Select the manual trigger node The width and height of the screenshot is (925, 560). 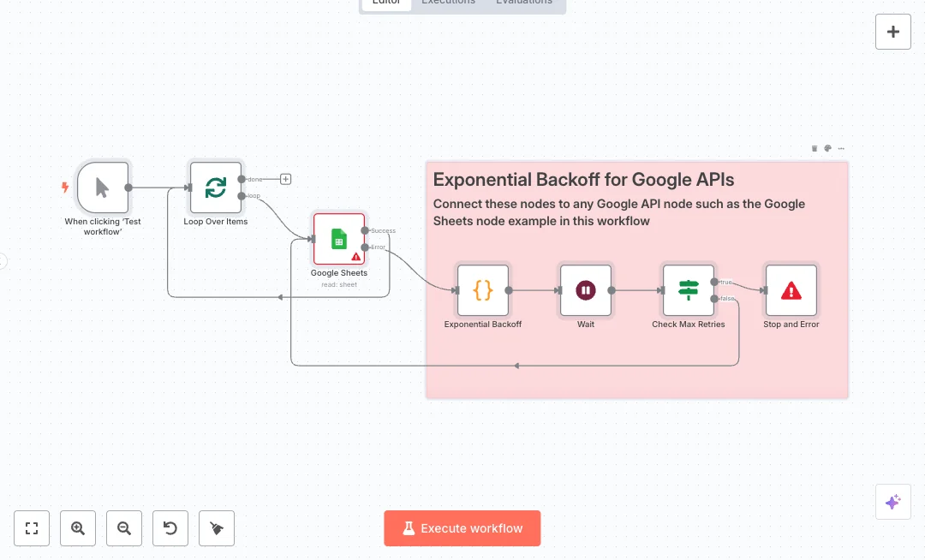click(103, 188)
